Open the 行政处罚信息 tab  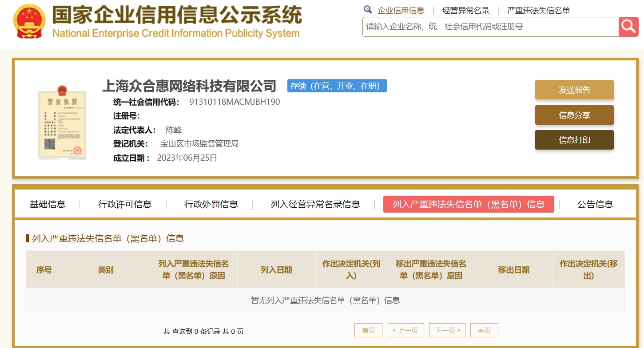click(x=211, y=204)
